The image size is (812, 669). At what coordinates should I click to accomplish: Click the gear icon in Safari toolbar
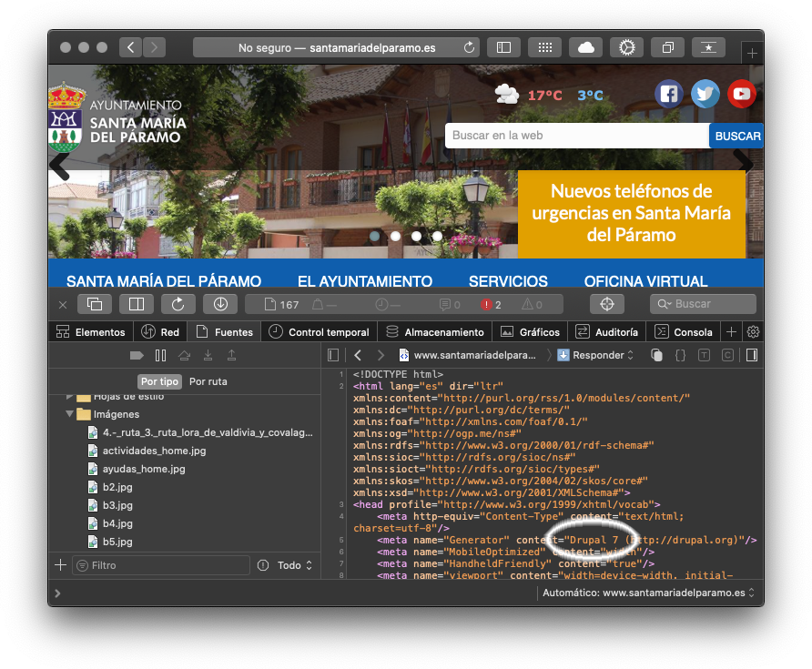pyautogui.click(x=626, y=47)
